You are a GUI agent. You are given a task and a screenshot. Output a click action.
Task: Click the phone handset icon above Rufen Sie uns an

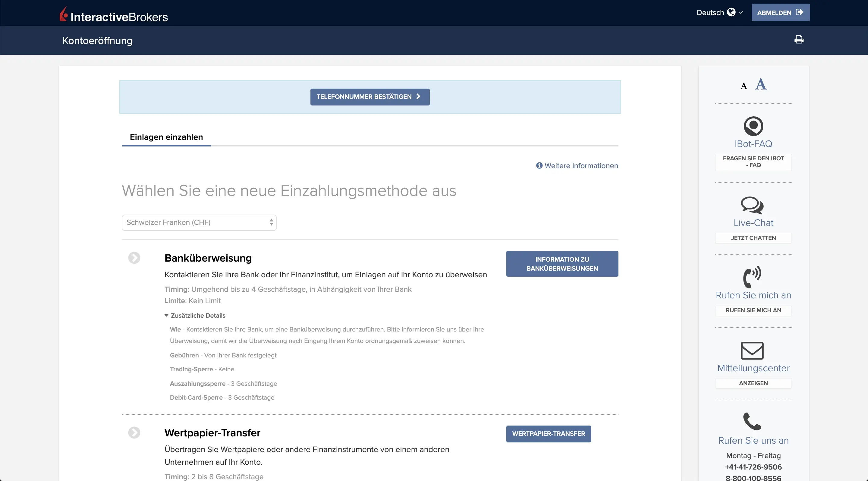pos(752,422)
